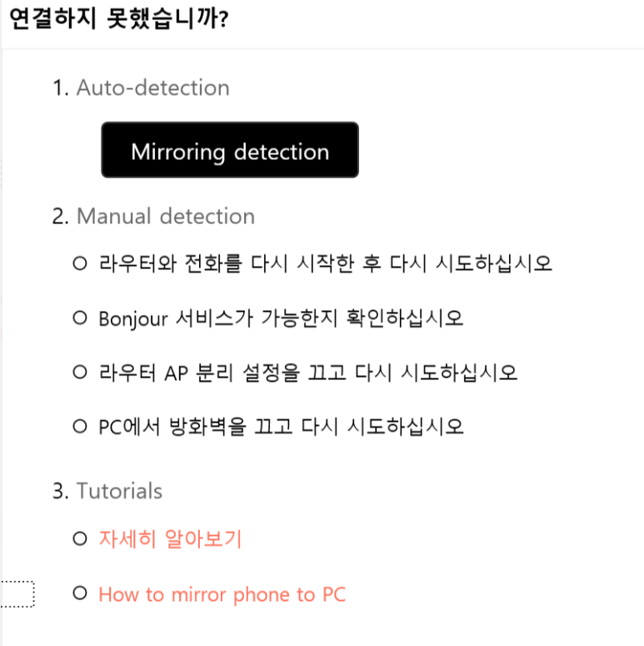Click the PC에서 방화벽을 끄고 다시 시도하십시오 tip
This screenshot has height=646, width=644.
282,427
